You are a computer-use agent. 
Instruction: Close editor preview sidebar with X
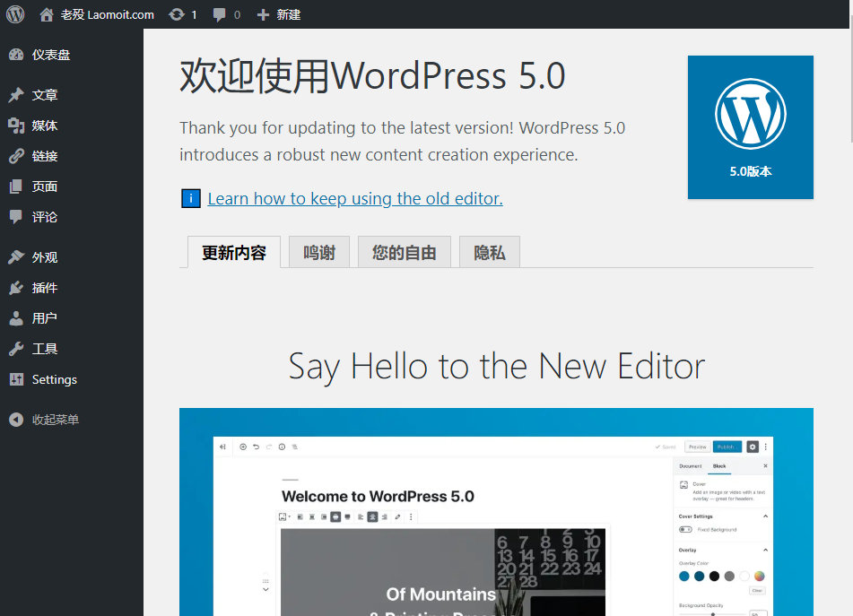[x=765, y=466]
